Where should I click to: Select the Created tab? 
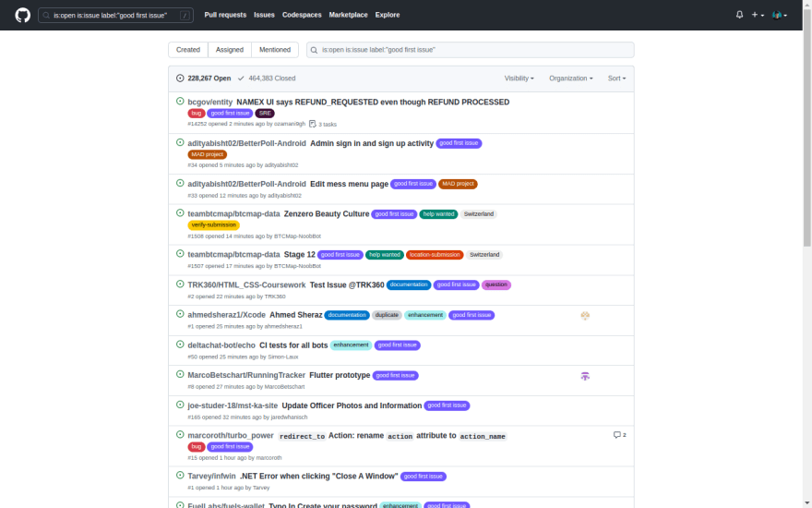pyautogui.click(x=188, y=50)
